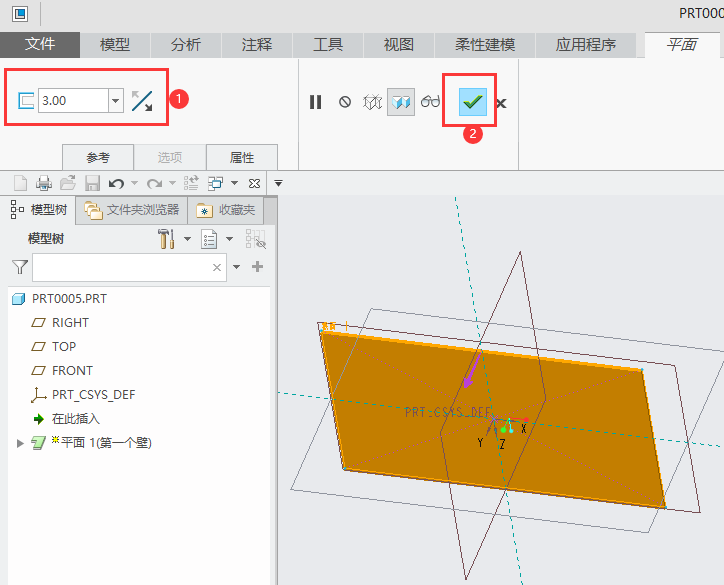This screenshot has width=724, height=585.
Task: Flip the thickness direction using the arrow icon
Action: tap(142, 101)
